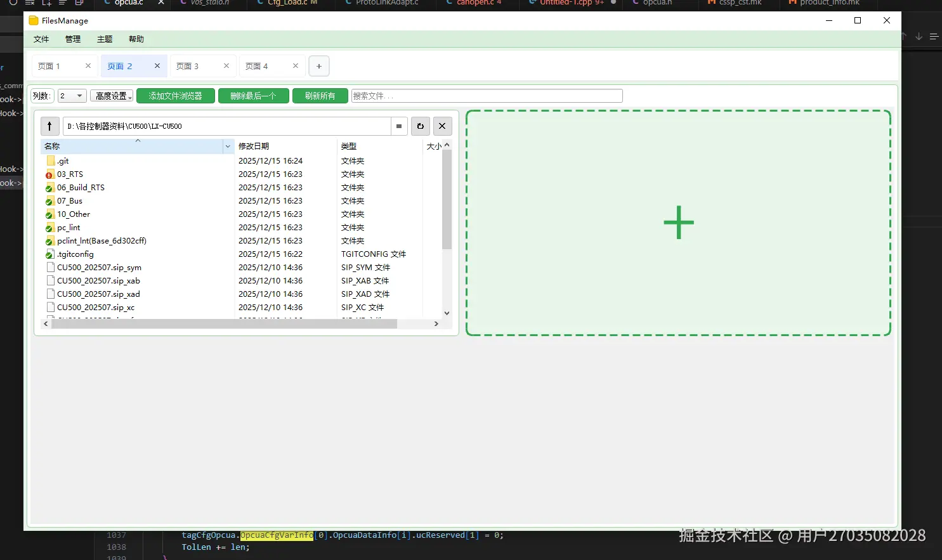Open the path history dropdown button

tap(399, 126)
